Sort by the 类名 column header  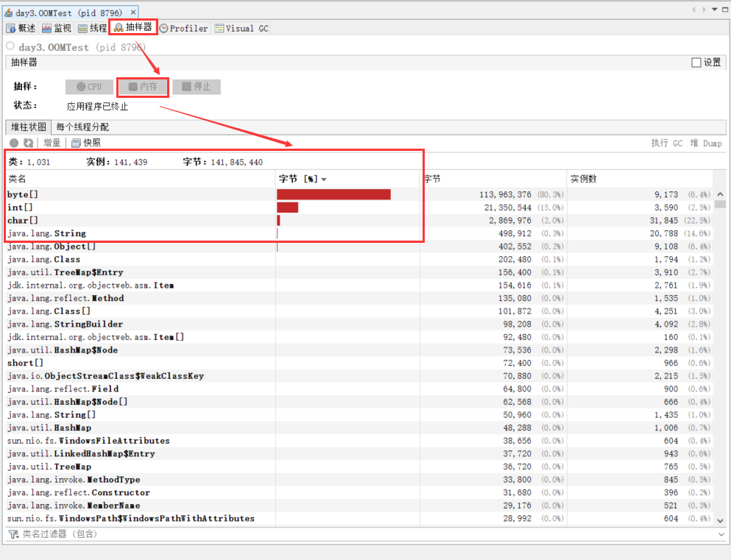coord(141,179)
